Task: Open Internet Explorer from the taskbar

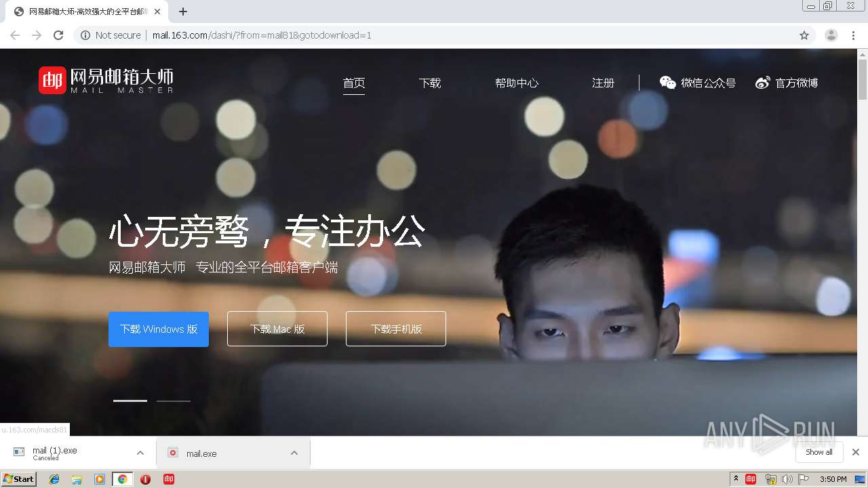Action: tap(54, 479)
